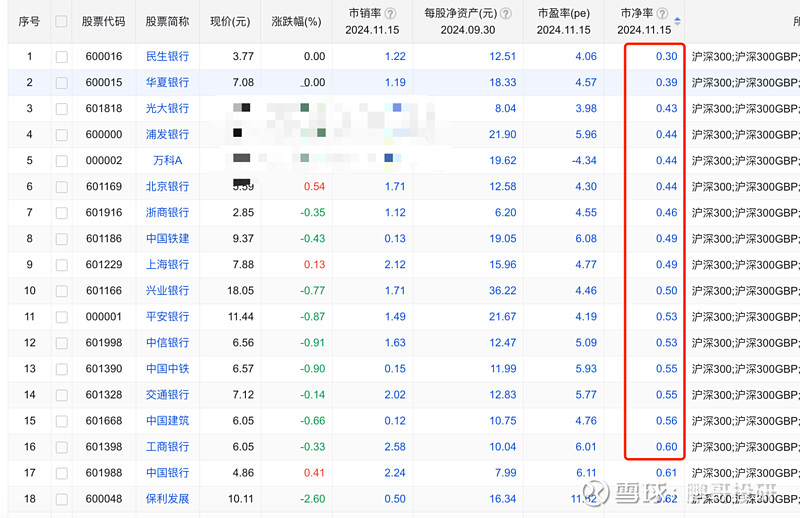
Task: Open the 民生银行 stock link
Action: 167,56
